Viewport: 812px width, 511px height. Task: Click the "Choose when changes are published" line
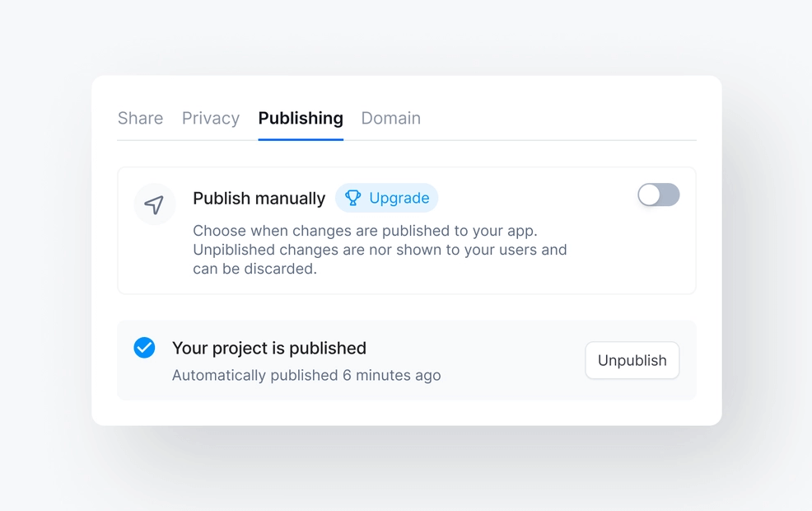click(365, 230)
